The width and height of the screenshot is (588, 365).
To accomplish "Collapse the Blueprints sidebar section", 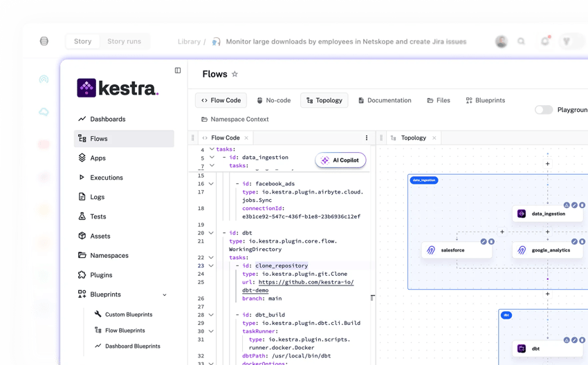I will [165, 294].
